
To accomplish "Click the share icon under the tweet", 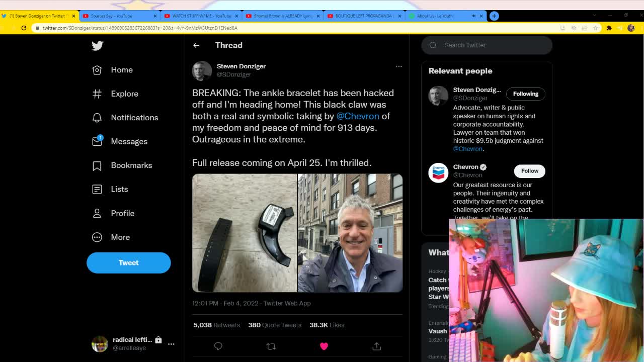I will point(377,346).
